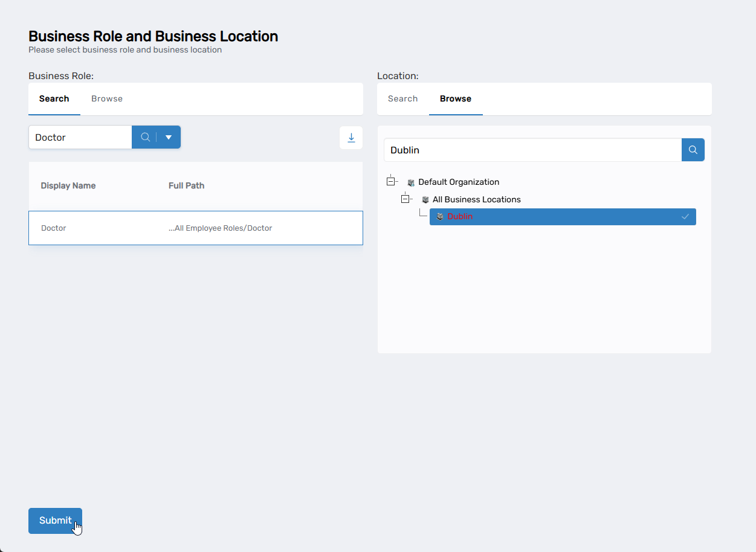This screenshot has width=756, height=552.
Task: Click the Business Role search magnifier icon
Action: pos(145,137)
